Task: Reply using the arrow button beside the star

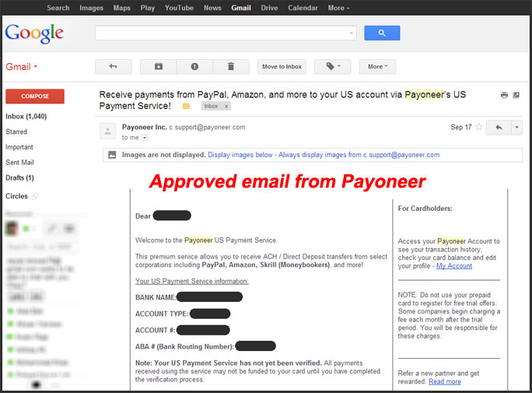Action: (499, 128)
